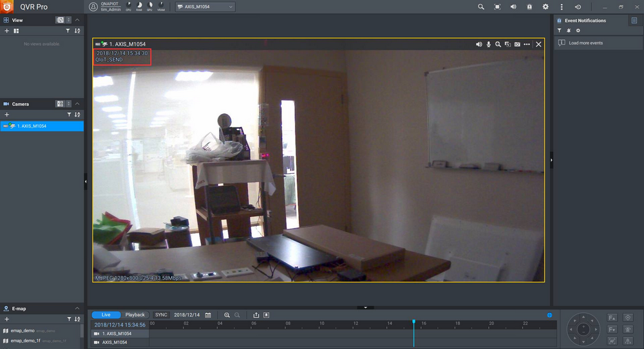Click the global volume icon in top bar
644x349 pixels.
click(x=513, y=6)
